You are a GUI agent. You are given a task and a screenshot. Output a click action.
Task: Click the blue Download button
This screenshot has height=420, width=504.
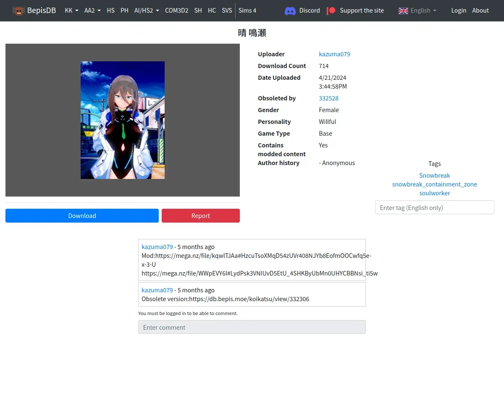(82, 215)
